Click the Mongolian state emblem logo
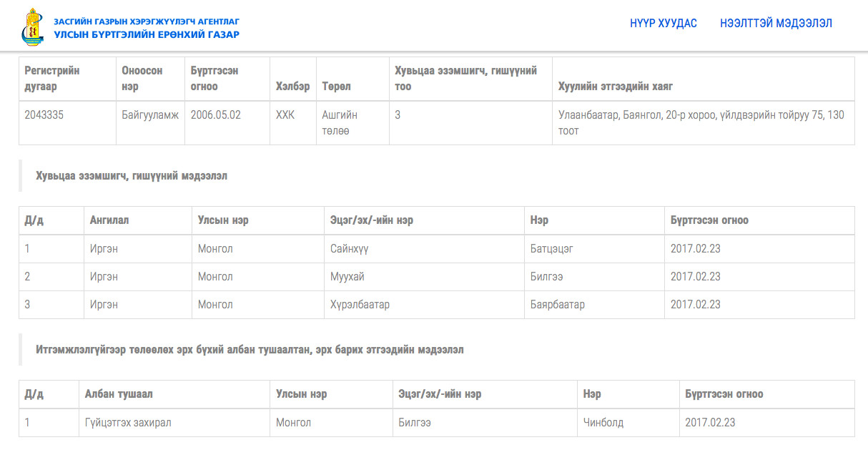The height and width of the screenshot is (450, 868). (x=32, y=26)
